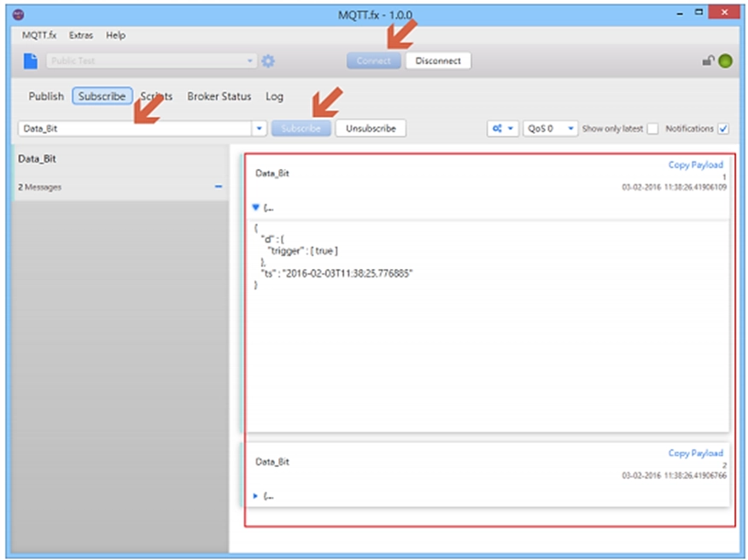Open the Public Test profile dropdown

151,61
